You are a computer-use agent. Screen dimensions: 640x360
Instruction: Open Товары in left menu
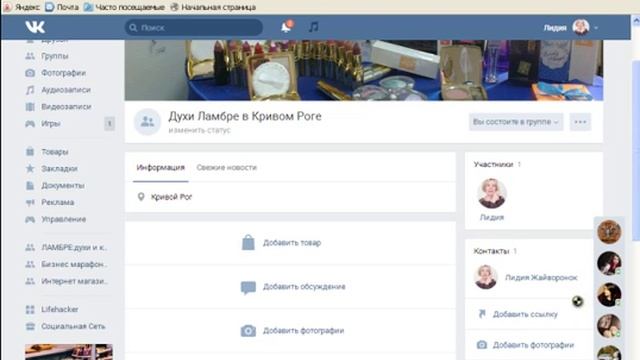pyautogui.click(x=55, y=151)
